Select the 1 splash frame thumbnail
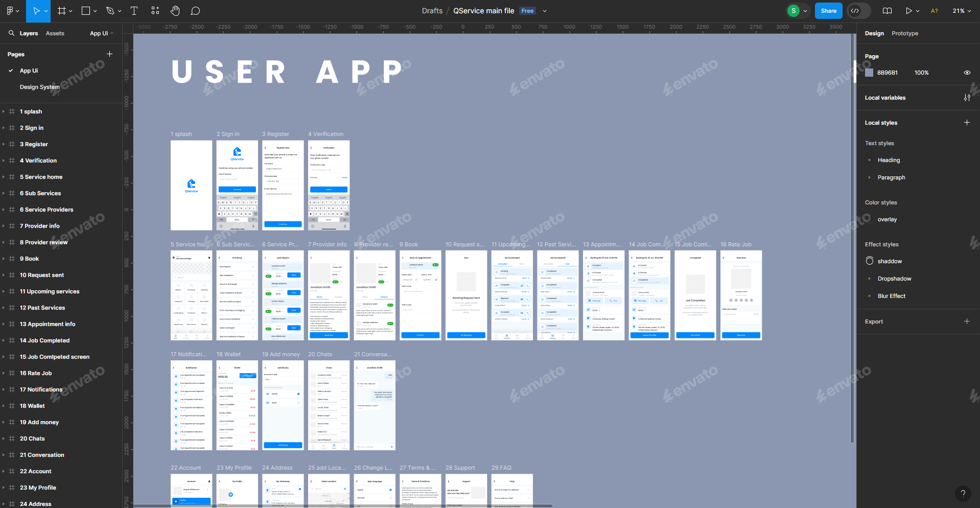This screenshot has width=980, height=508. click(x=191, y=185)
